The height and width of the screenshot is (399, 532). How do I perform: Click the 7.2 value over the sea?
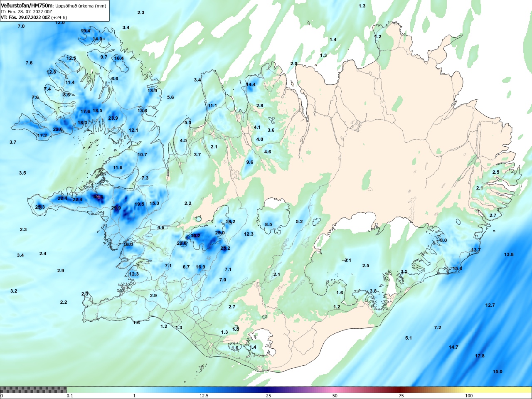pos(438,328)
